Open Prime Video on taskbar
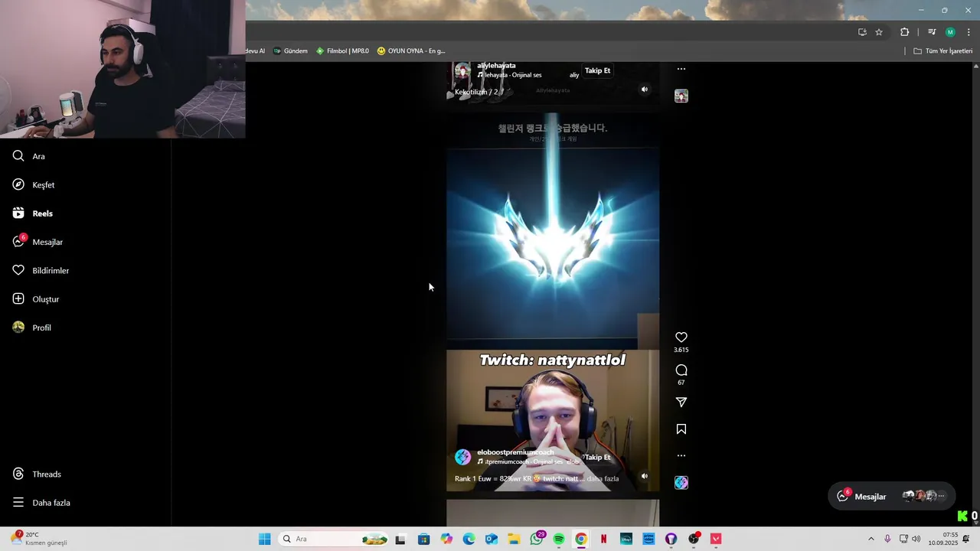The height and width of the screenshot is (551, 980). [x=649, y=539]
